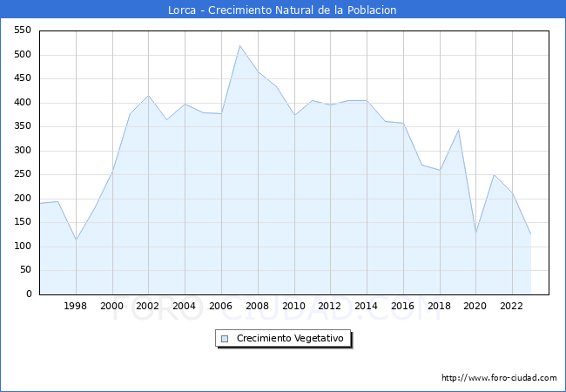Open the foro-ciudad.com URL text
Image resolution: width=566 pixels, height=392 pixels.
click(x=499, y=378)
